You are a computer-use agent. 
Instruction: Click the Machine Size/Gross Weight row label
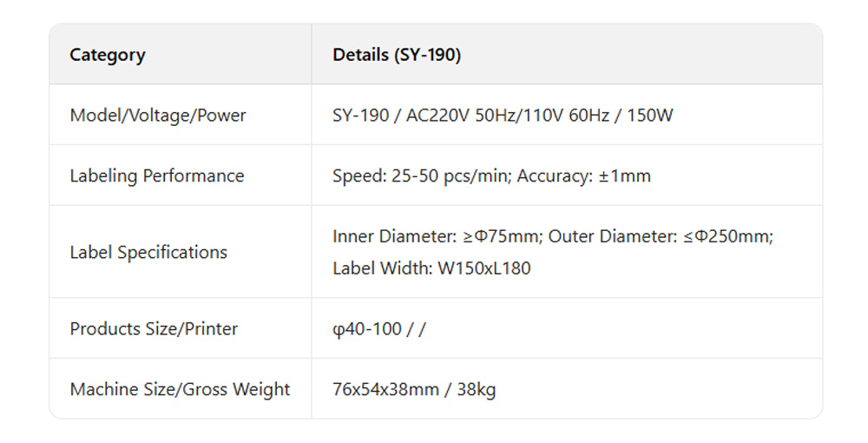[180, 389]
